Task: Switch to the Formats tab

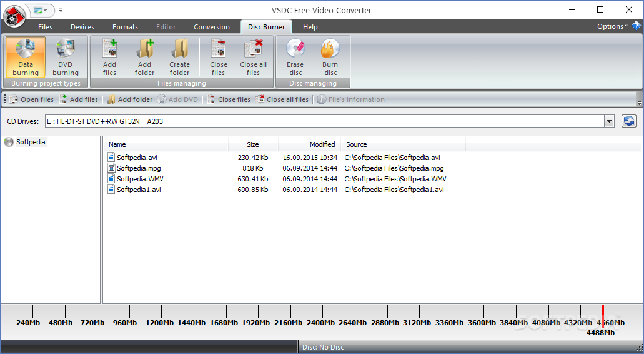Action: point(126,27)
